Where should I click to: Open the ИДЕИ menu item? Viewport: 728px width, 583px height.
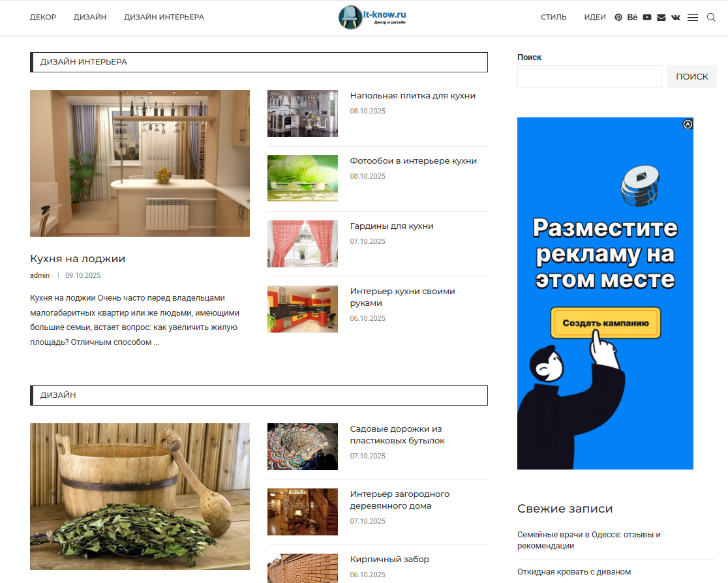tap(595, 17)
